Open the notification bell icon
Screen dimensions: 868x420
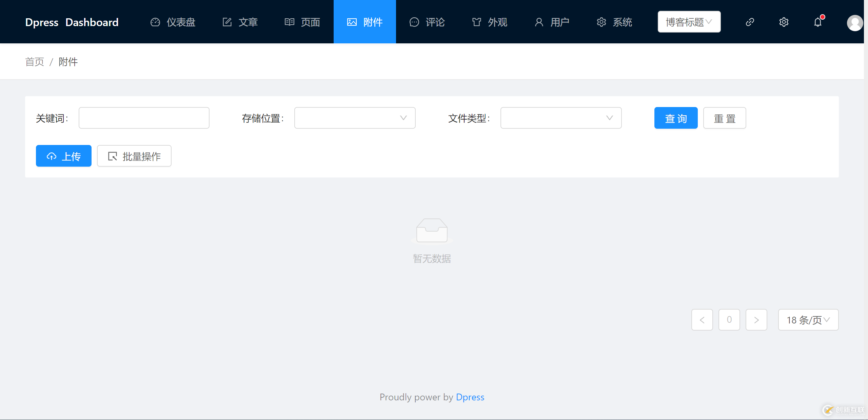818,22
